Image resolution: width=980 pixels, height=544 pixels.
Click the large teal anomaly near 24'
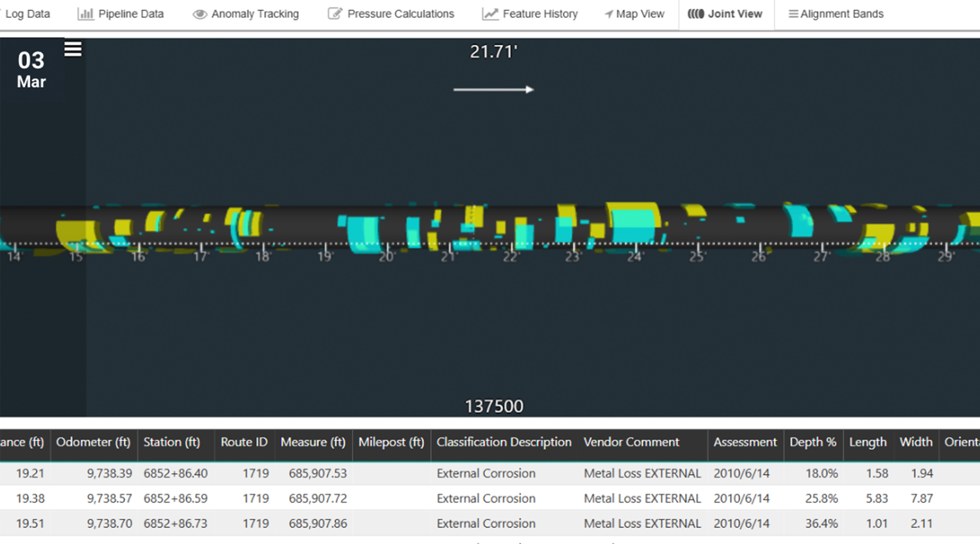tap(633, 226)
